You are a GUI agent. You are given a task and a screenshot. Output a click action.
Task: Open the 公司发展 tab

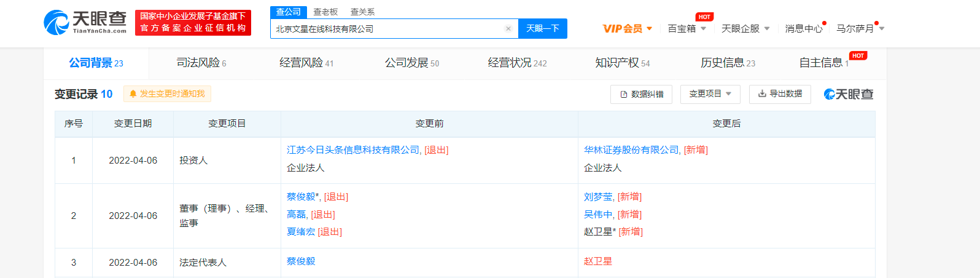coord(412,63)
